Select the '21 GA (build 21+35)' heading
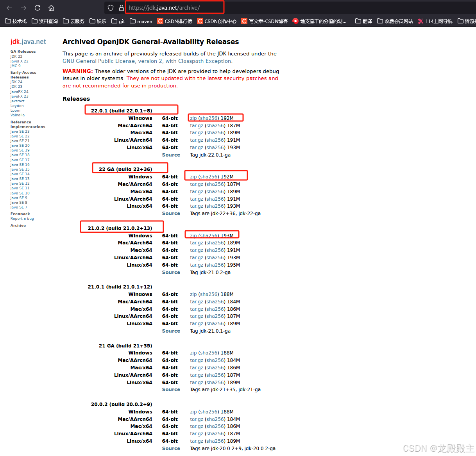The width and height of the screenshot is (476, 456). click(125, 346)
